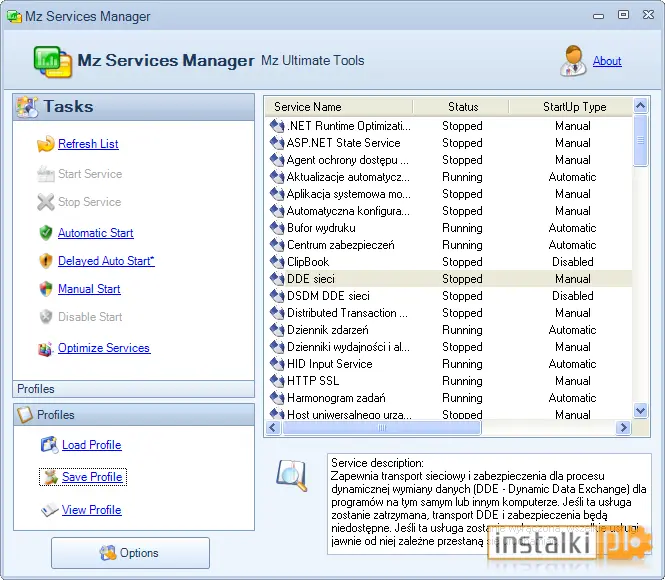
Task: Click the Delayed Auto Start link
Action: click(106, 261)
